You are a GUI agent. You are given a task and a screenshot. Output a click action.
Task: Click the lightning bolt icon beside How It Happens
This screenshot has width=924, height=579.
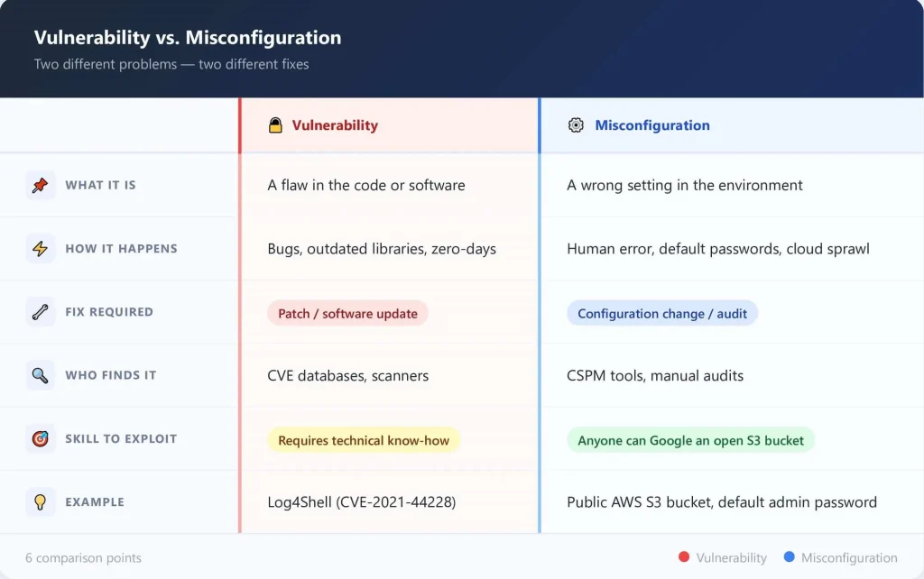coord(40,249)
